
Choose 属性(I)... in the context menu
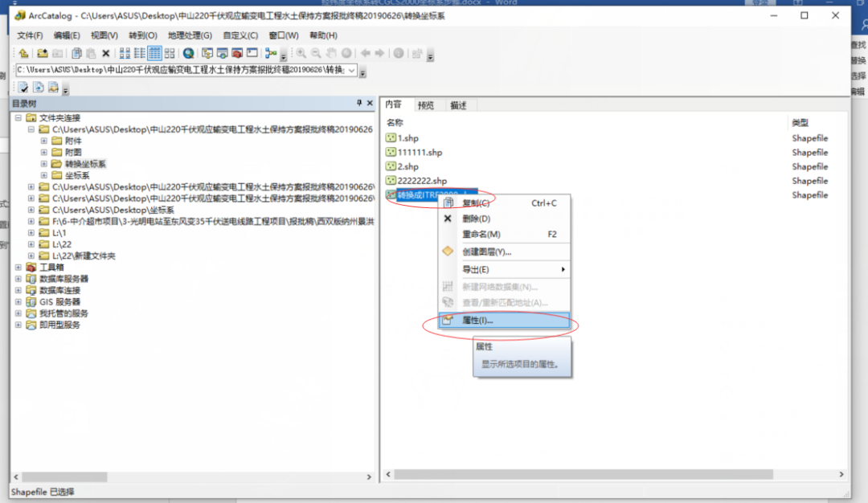[477, 320]
